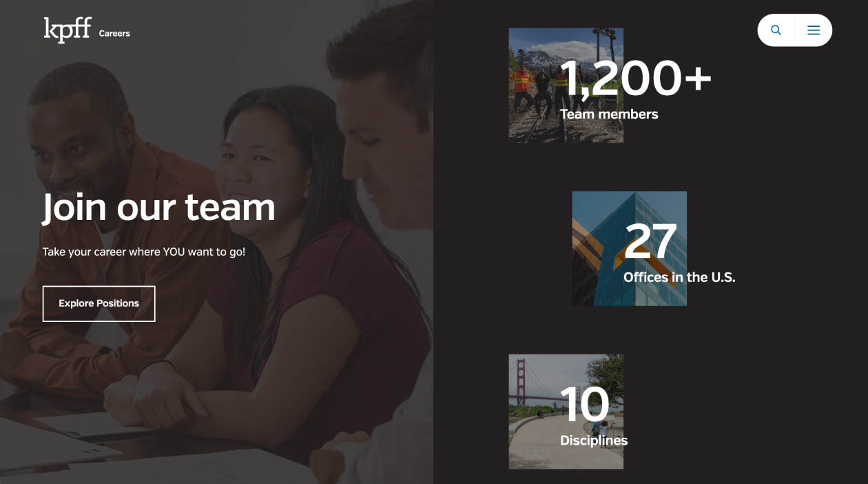This screenshot has height=484, width=868.
Task: Open the hamburger menu icon
Action: [x=814, y=30]
